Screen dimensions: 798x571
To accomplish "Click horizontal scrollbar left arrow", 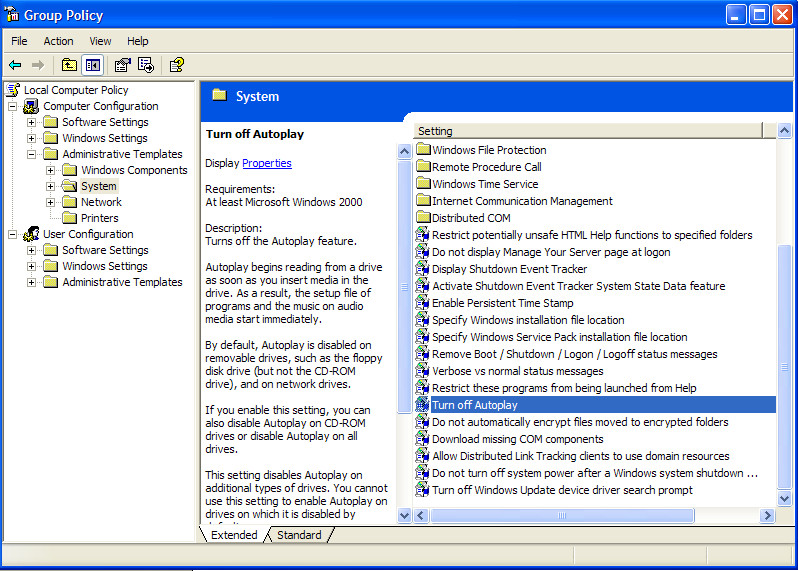I will coord(421,516).
